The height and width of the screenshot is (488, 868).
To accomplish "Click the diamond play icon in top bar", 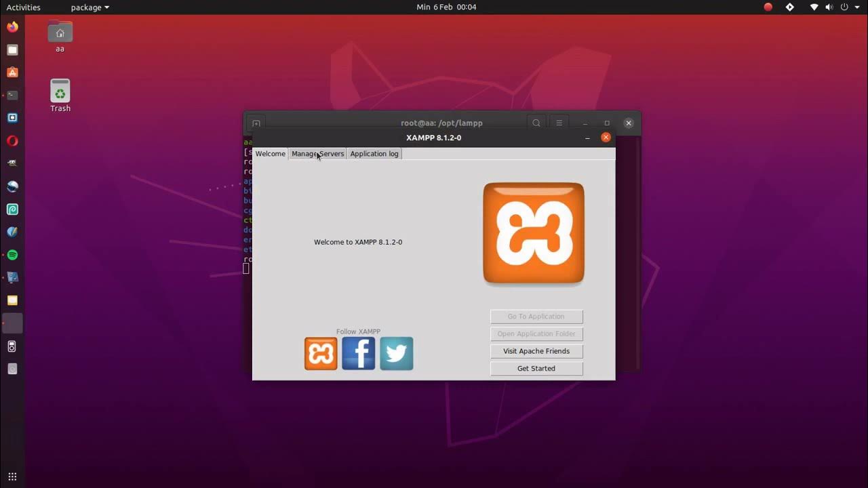I will [x=789, y=7].
